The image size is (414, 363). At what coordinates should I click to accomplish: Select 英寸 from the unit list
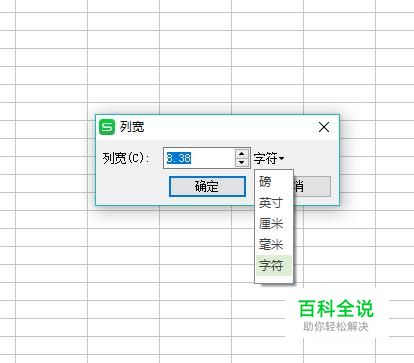(x=274, y=203)
